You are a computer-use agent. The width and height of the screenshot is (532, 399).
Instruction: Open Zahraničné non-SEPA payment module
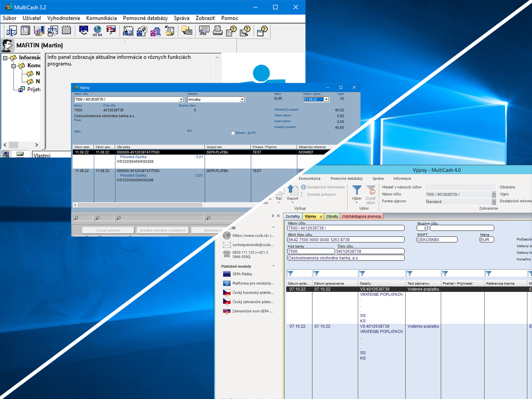[248, 311]
